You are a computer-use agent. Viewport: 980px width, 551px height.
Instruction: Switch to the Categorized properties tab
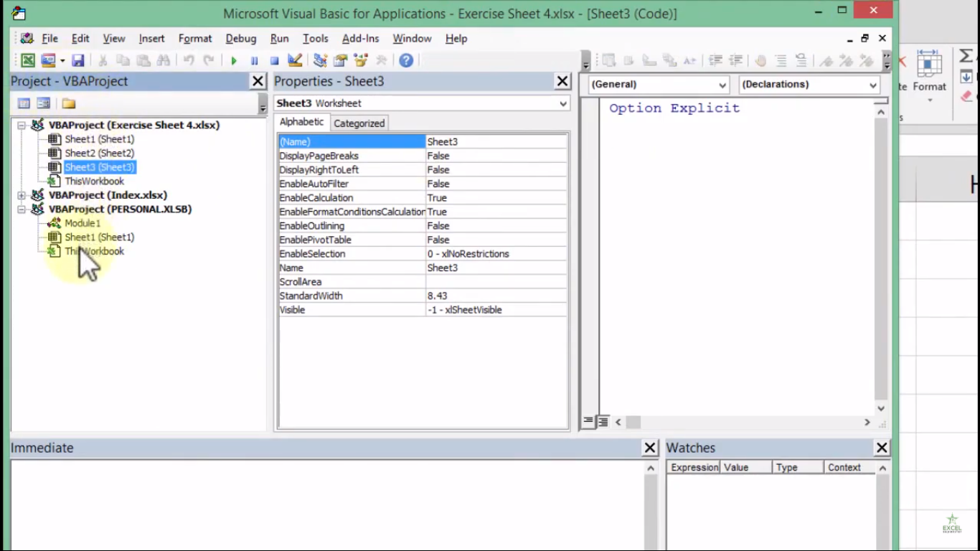coord(359,123)
